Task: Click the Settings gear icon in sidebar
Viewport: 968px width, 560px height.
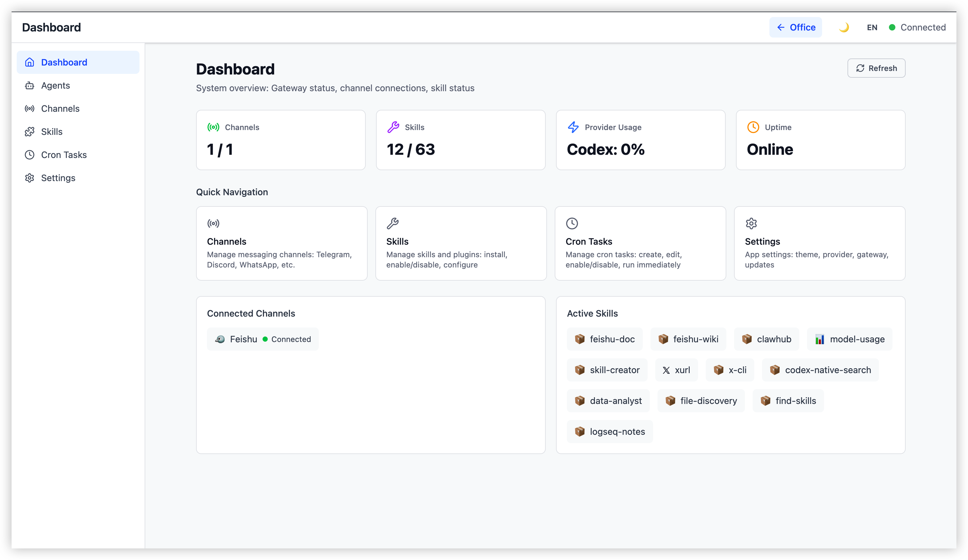Action: pyautogui.click(x=30, y=178)
